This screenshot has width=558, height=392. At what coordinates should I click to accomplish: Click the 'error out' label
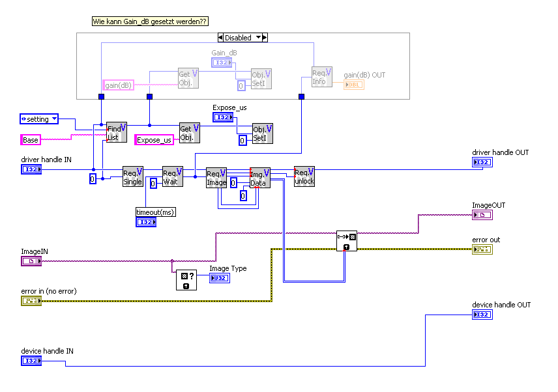tap(486, 240)
